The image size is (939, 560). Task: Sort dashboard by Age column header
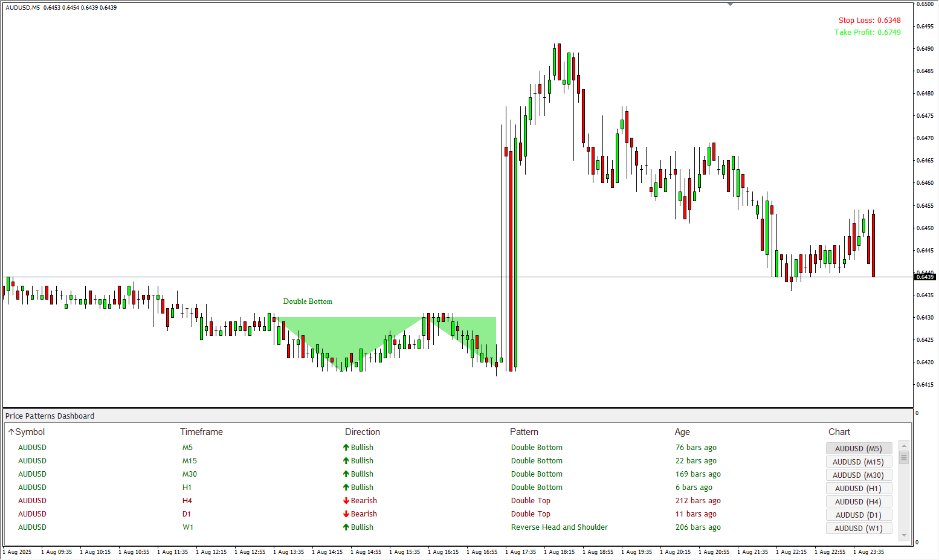682,432
